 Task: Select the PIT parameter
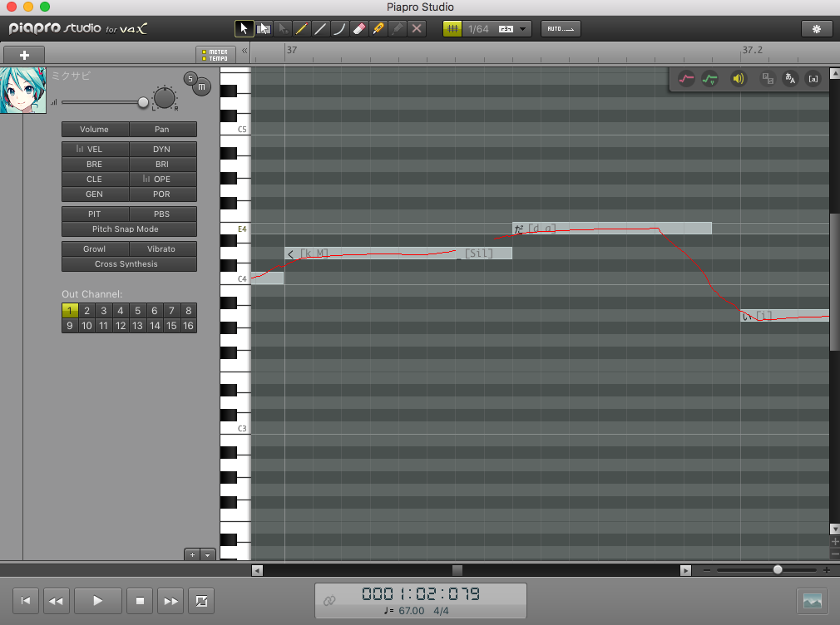point(95,214)
